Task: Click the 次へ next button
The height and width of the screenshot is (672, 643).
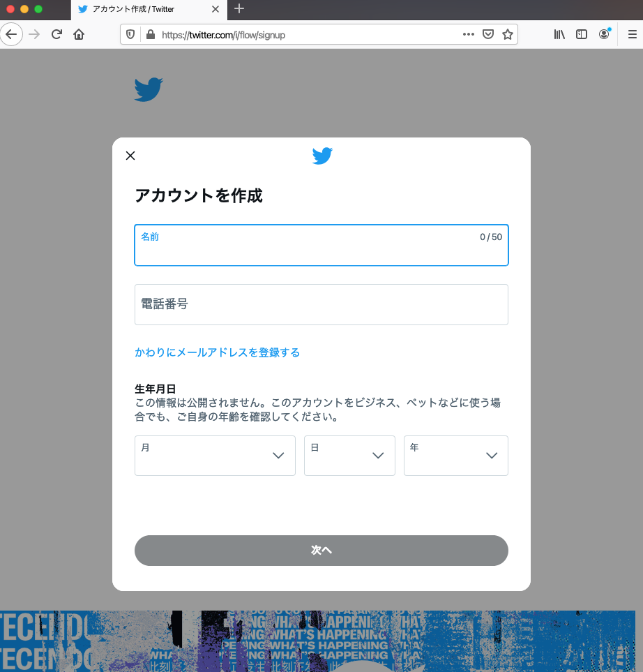Action: pos(321,551)
